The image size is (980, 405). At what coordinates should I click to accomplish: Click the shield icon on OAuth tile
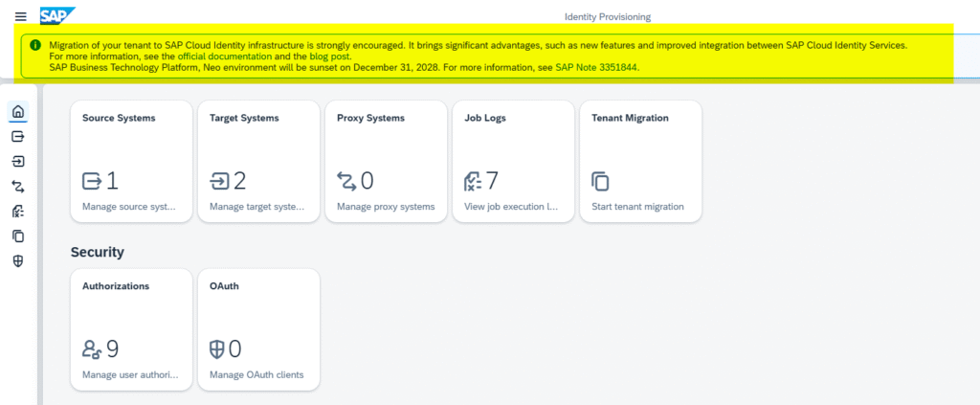pyautogui.click(x=217, y=349)
